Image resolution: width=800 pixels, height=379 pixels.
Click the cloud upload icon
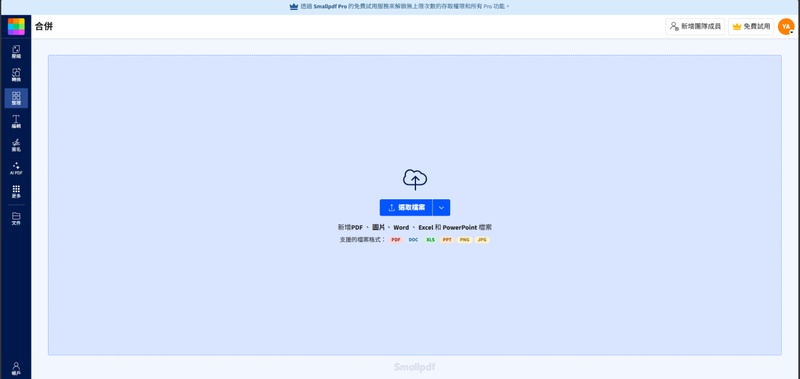click(415, 180)
